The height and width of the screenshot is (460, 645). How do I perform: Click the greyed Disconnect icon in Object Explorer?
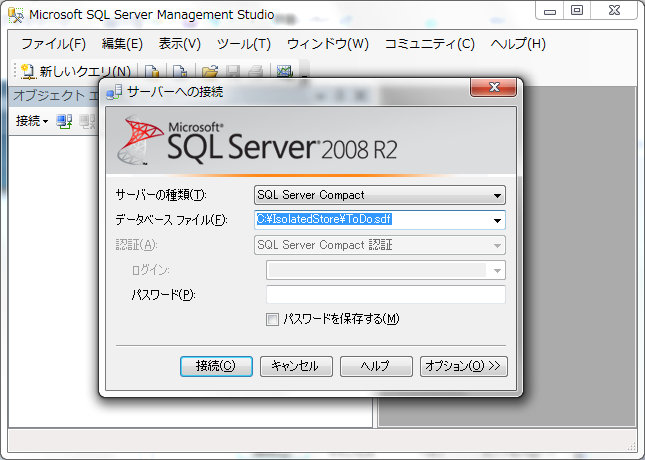pyautogui.click(x=87, y=121)
